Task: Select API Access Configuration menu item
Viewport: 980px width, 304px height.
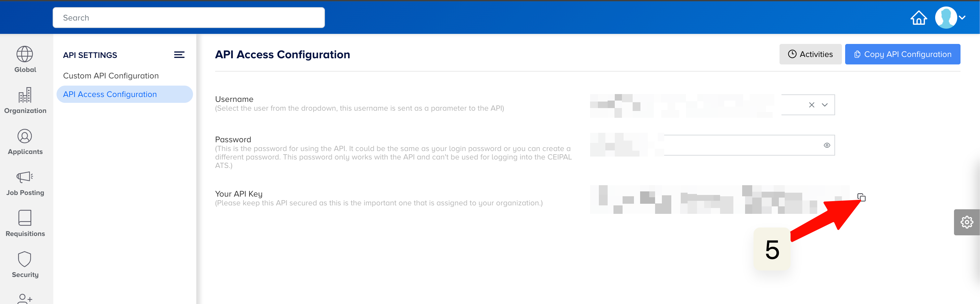Action: point(110,94)
